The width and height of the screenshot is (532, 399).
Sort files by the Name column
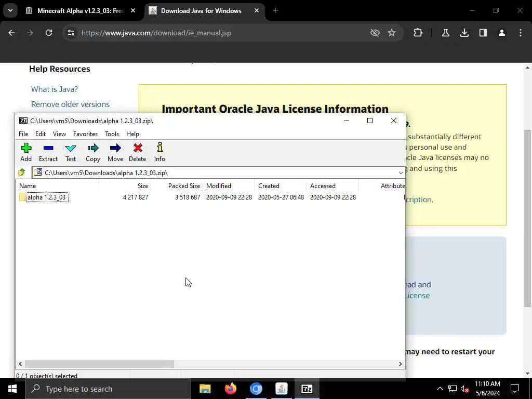tap(57, 186)
